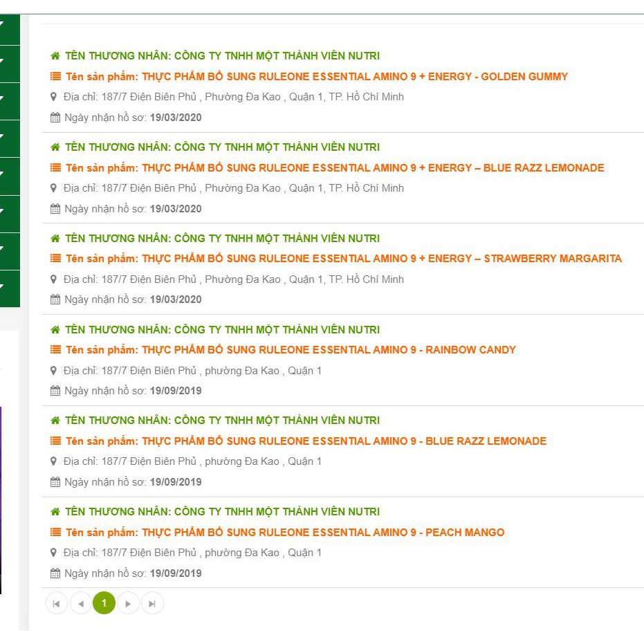Click the next page arrow button
The width and height of the screenshot is (644, 644).
tap(128, 603)
